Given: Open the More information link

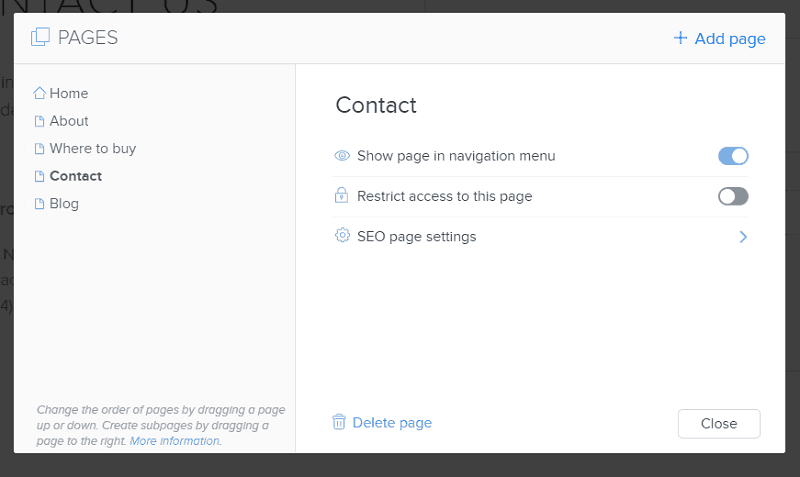Looking at the screenshot, I should [x=174, y=441].
